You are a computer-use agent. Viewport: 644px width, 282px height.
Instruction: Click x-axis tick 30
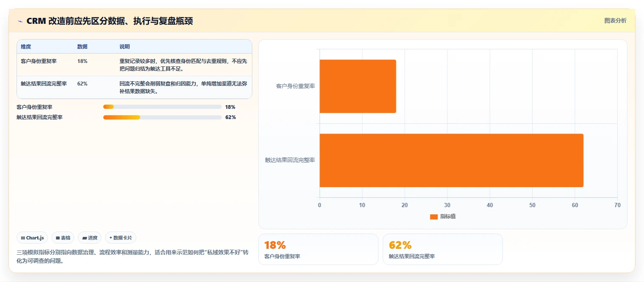pyautogui.click(x=447, y=205)
